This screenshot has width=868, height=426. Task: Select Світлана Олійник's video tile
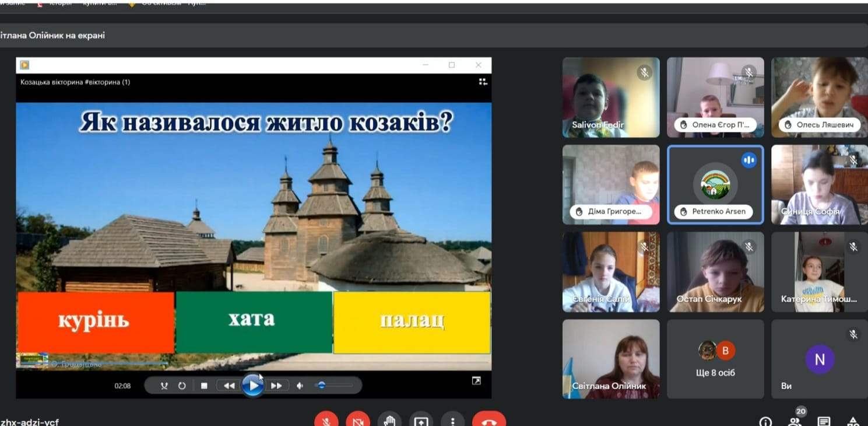[x=611, y=359]
